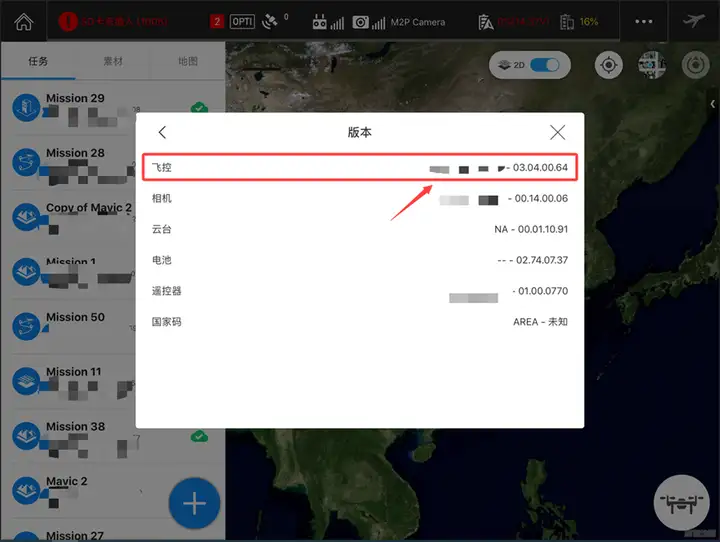Click Mission 38 mission-type icon
The height and width of the screenshot is (542, 720).
pos(26,436)
